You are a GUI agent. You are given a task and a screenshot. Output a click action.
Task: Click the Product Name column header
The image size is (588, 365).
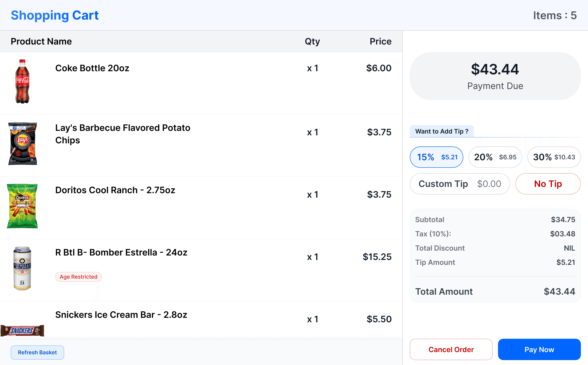tap(41, 41)
